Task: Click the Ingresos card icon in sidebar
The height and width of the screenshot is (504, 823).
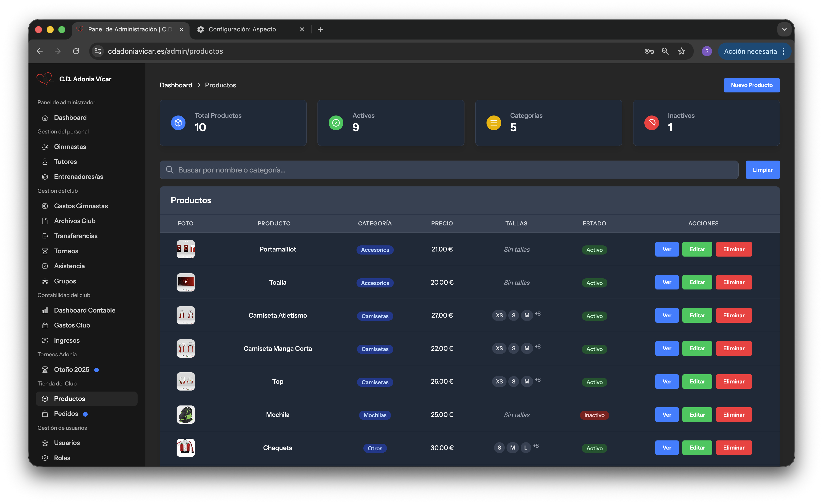Action: click(45, 340)
